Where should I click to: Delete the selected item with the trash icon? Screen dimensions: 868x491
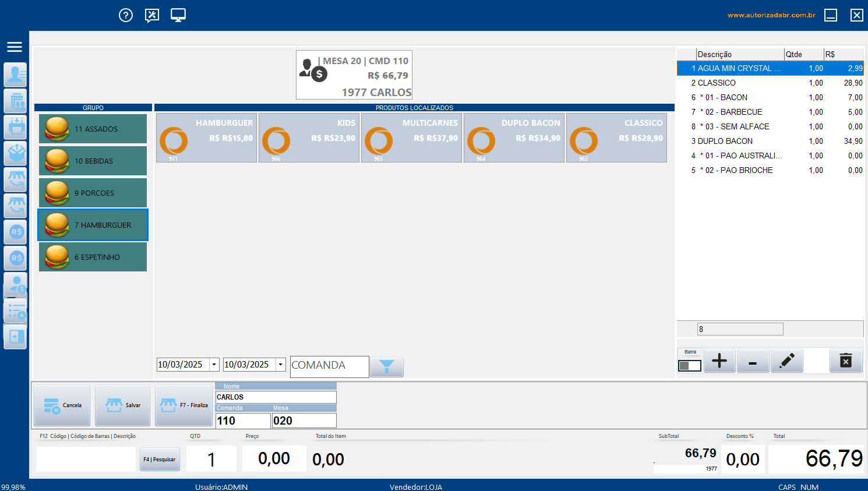click(x=845, y=361)
